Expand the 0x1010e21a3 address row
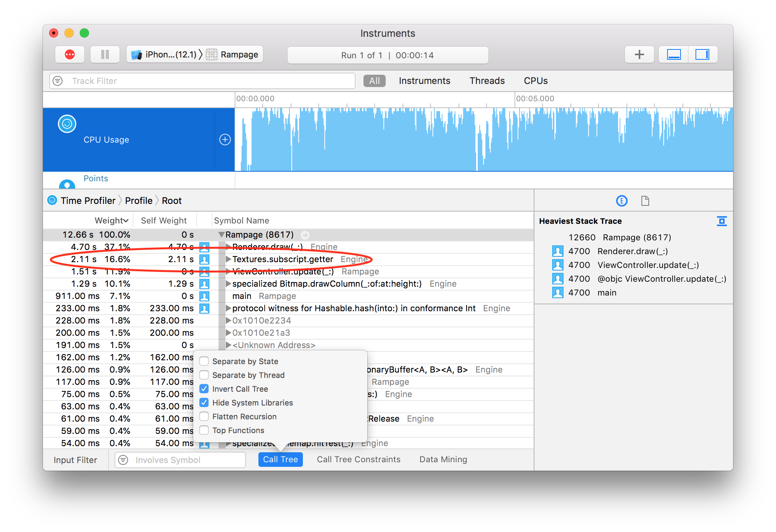Screen dimensions: 776x532 click(x=229, y=333)
